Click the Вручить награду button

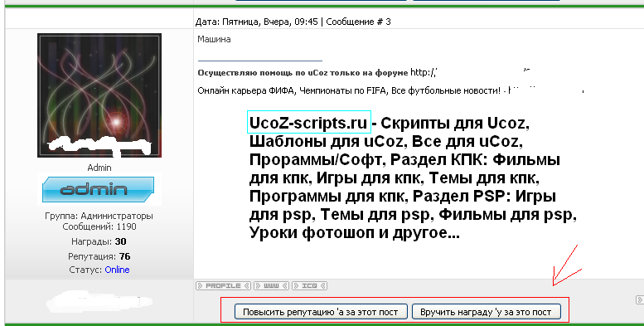[487, 312]
